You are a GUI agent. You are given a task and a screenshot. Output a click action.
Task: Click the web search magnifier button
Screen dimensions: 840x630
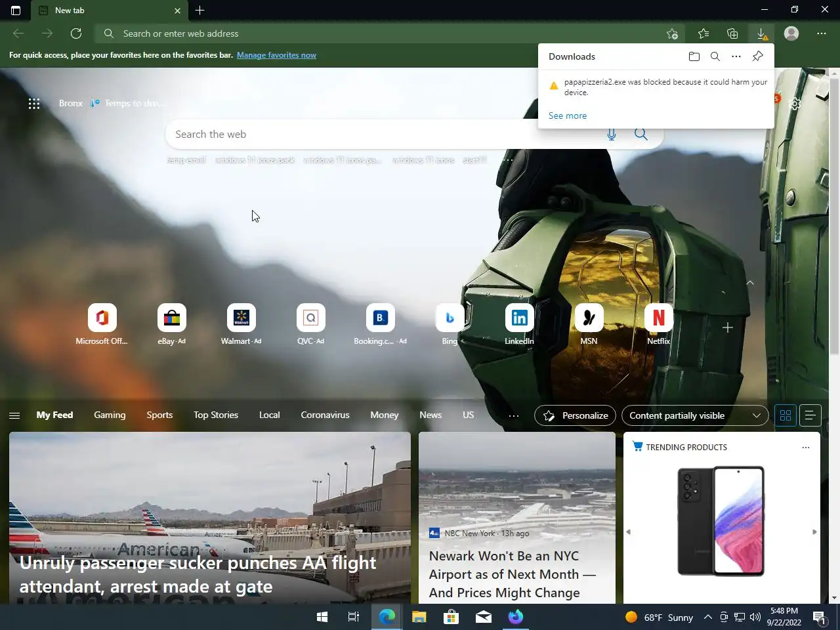click(x=641, y=135)
